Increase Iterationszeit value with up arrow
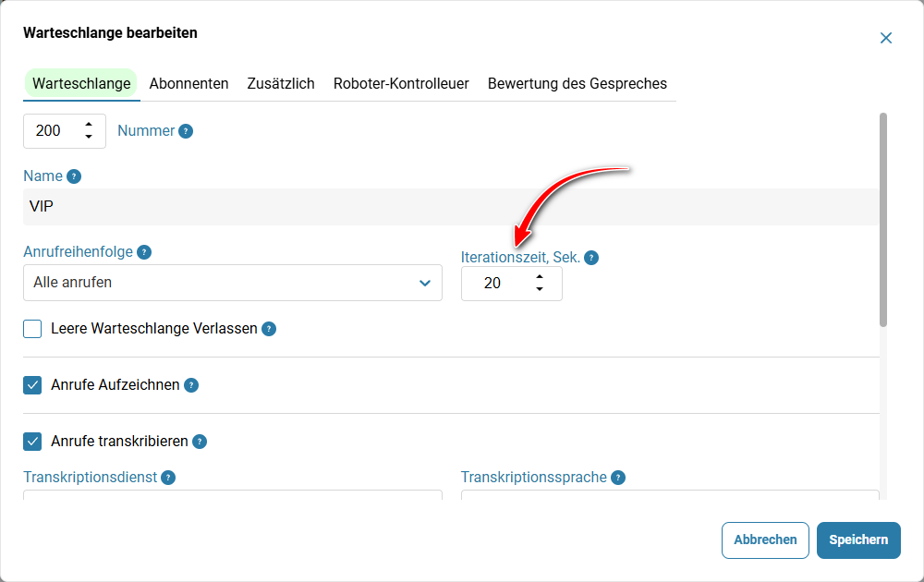This screenshot has height=582, width=924. coord(540,276)
